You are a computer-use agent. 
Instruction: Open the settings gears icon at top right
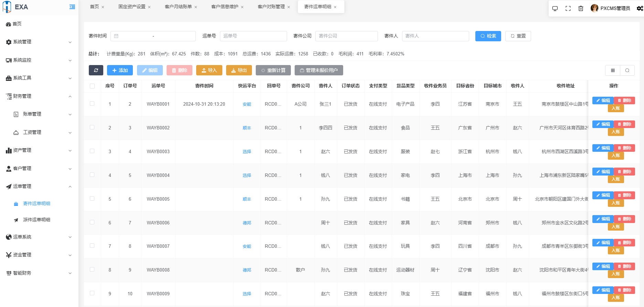click(640, 8)
